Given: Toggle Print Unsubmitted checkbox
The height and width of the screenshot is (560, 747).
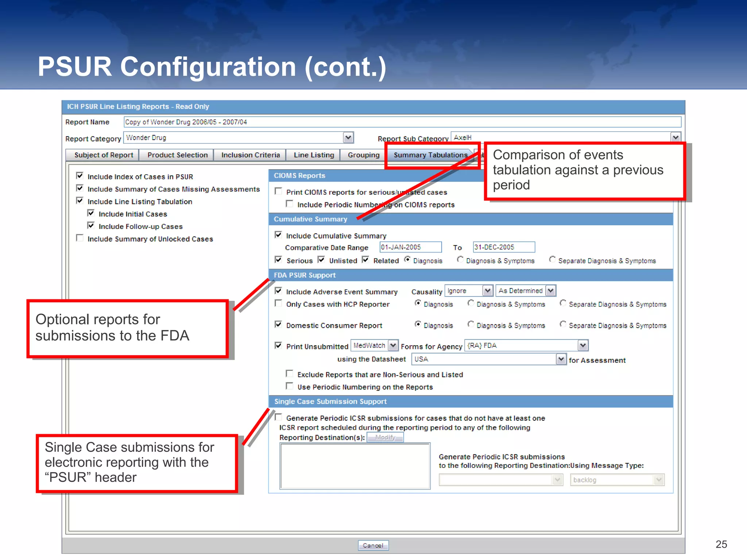Looking at the screenshot, I should point(278,345).
